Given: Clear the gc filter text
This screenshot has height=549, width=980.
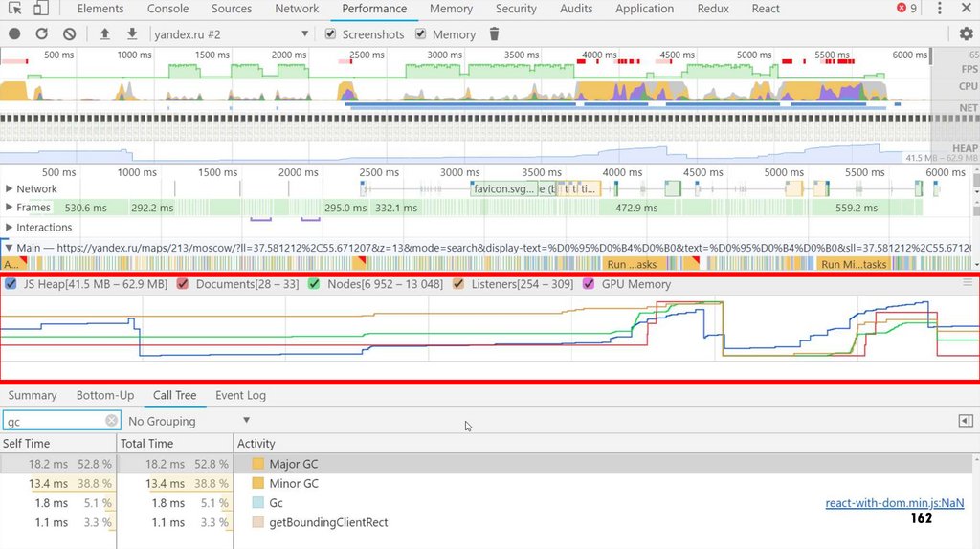Looking at the screenshot, I should [112, 421].
